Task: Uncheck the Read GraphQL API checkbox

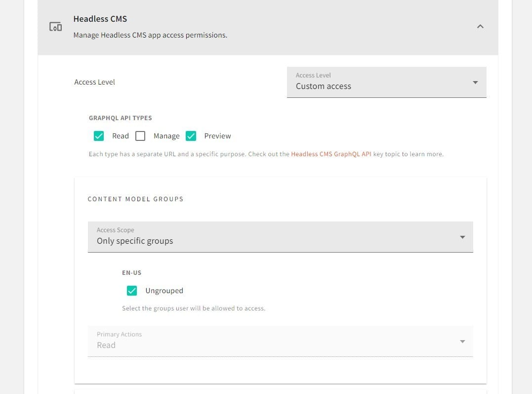Action: pyautogui.click(x=99, y=136)
